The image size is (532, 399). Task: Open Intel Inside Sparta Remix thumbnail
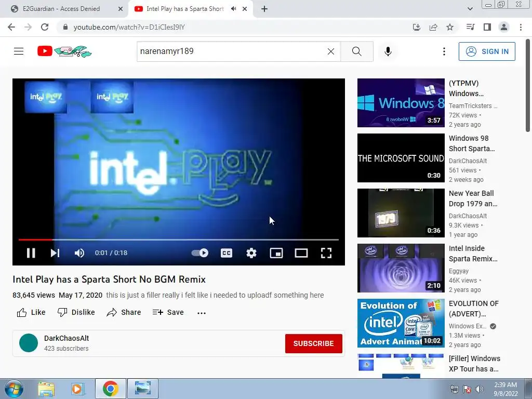point(401,268)
